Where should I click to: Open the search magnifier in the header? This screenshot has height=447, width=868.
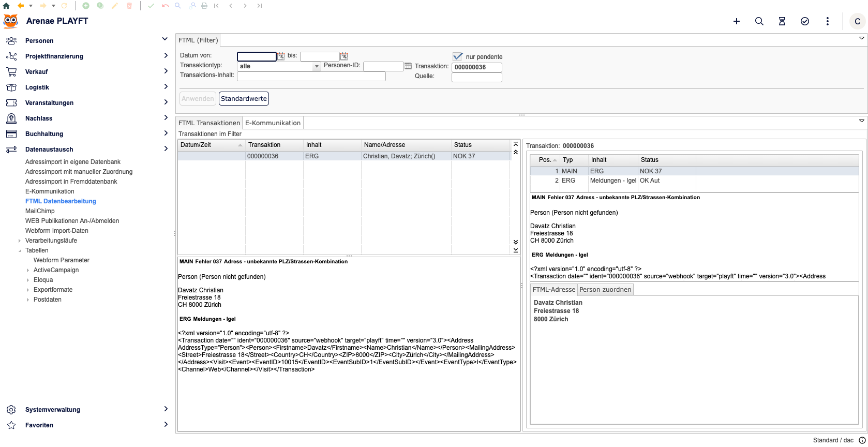[x=759, y=21]
